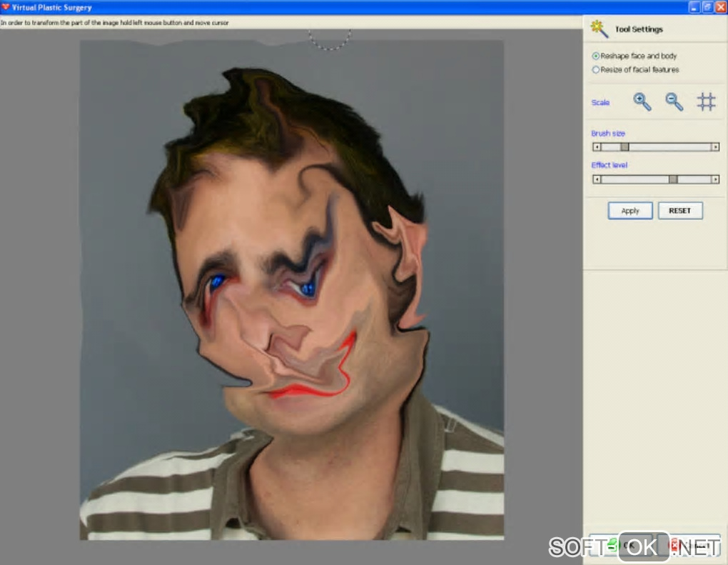Increase Brush size with right arrow

coord(715,147)
